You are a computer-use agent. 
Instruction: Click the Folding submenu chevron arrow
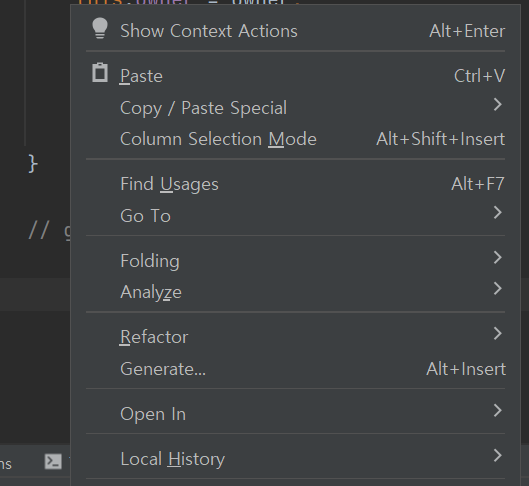pyautogui.click(x=498, y=258)
